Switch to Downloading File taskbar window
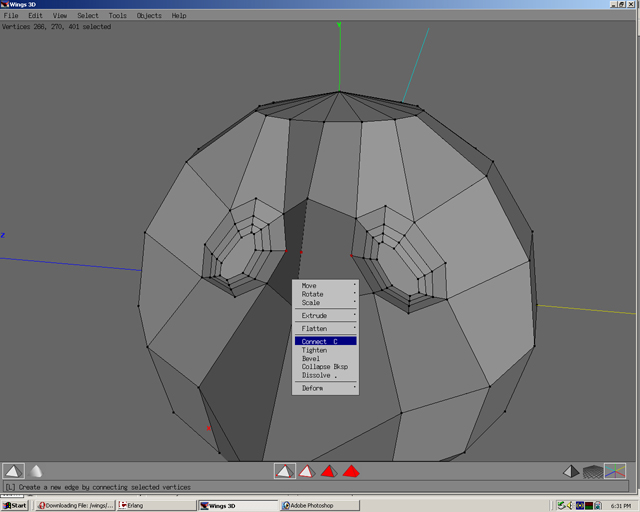 (x=75, y=505)
